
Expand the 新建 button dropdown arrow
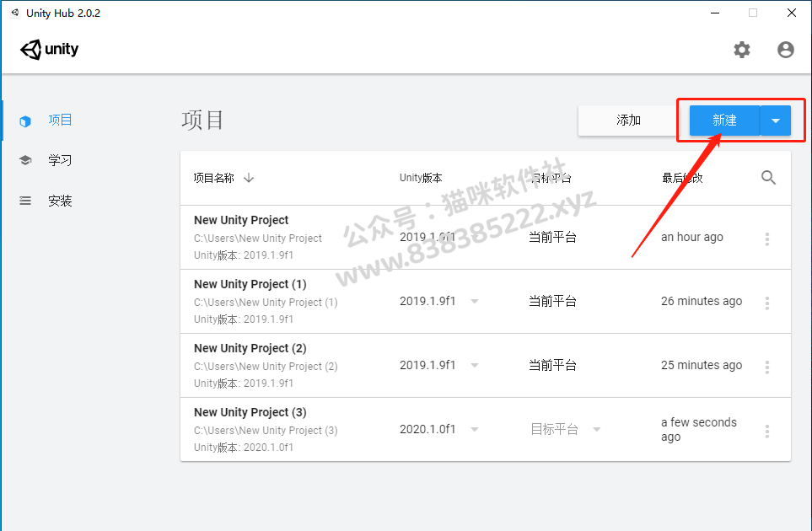pos(775,121)
